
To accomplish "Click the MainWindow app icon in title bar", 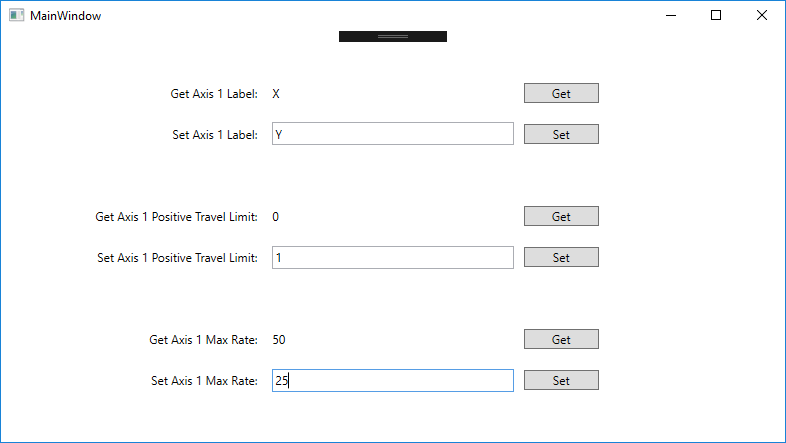I will coord(16,16).
